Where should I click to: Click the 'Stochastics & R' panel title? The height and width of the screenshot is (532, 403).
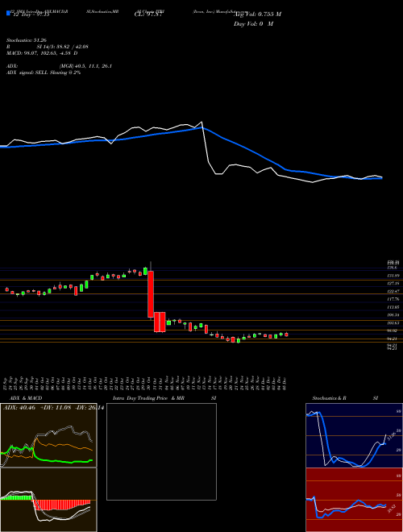coord(329,398)
